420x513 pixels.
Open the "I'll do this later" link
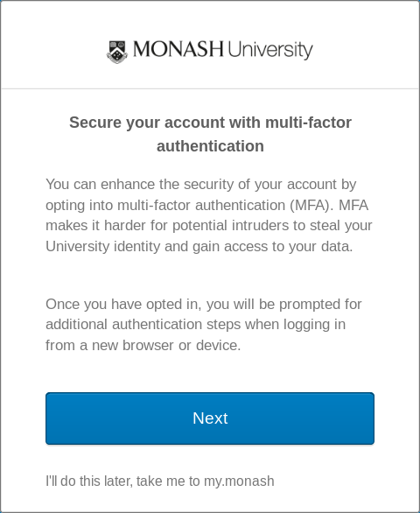coord(160,481)
